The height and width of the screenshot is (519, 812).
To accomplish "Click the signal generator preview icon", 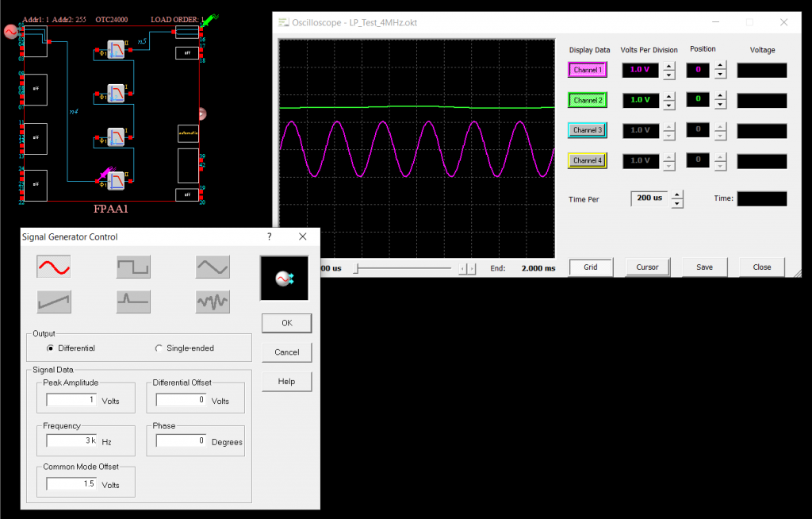I will tap(284, 279).
